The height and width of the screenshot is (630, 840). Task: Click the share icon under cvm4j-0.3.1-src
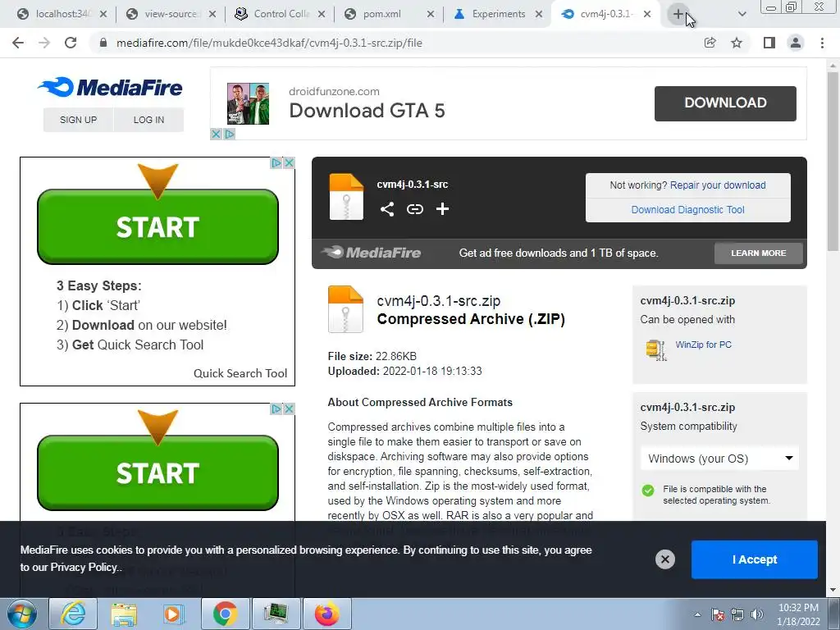click(x=387, y=209)
